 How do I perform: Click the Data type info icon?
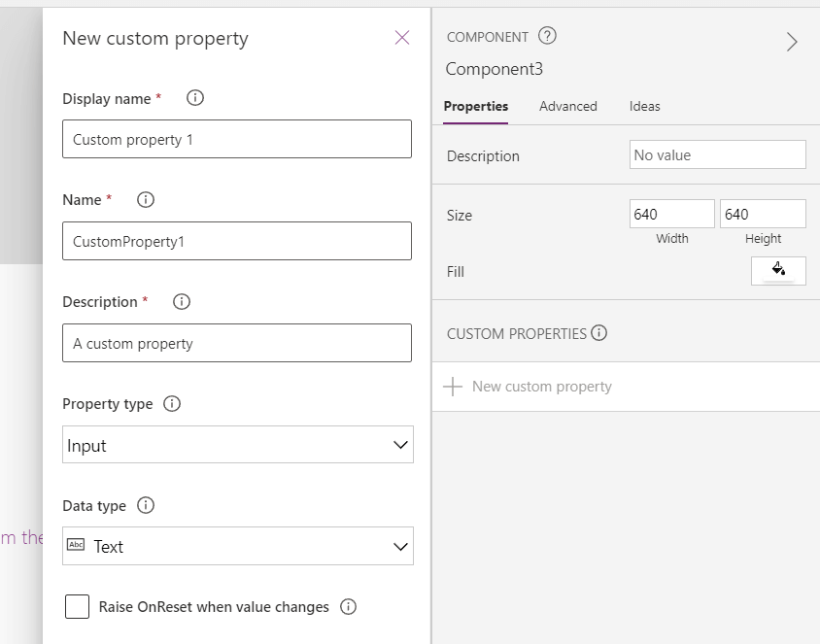click(x=146, y=505)
